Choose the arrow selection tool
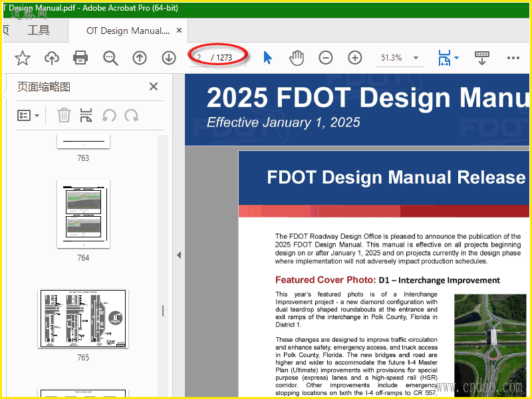The image size is (532, 399). click(x=267, y=58)
